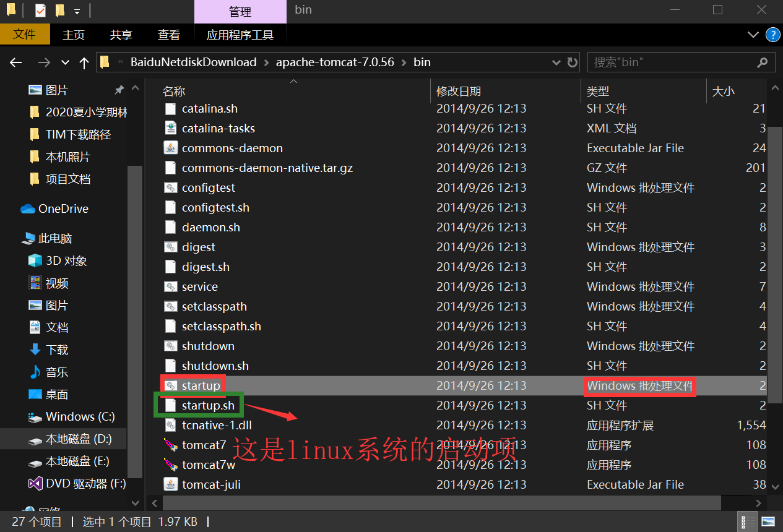Select 此电脑 in the navigation pane
Image resolution: width=783 pixels, height=532 pixels.
click(x=56, y=239)
